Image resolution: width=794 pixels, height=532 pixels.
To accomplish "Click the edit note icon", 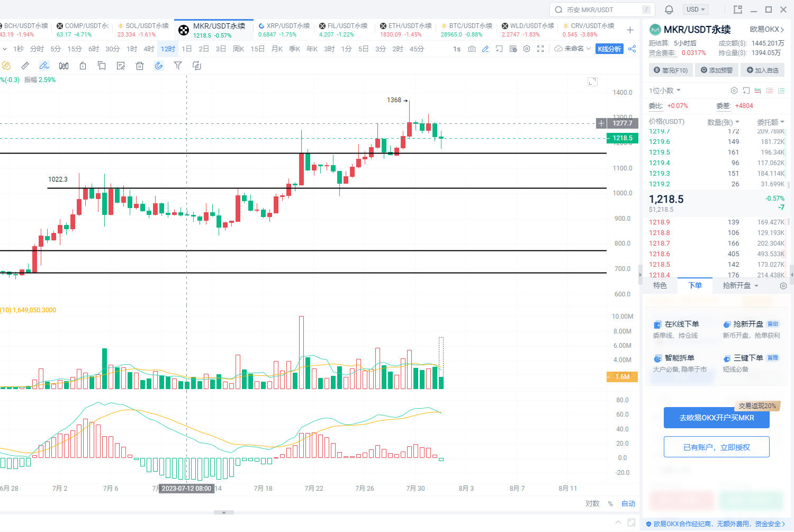I will click(x=121, y=66).
